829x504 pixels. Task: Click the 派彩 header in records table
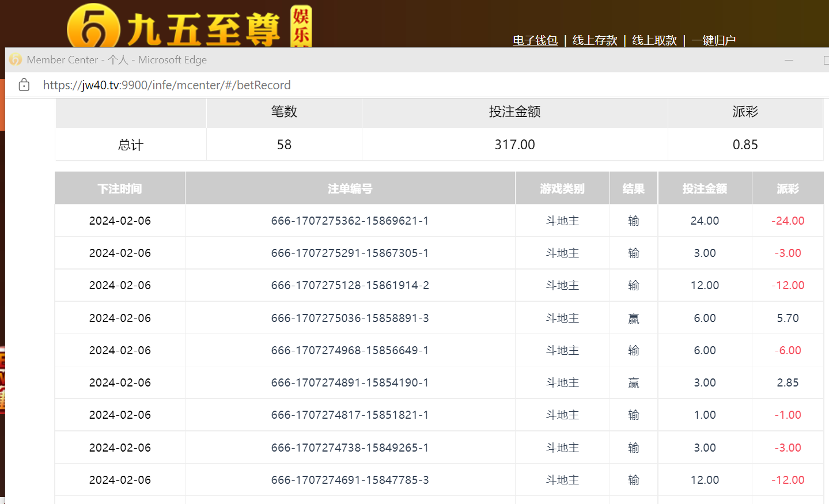coord(788,188)
